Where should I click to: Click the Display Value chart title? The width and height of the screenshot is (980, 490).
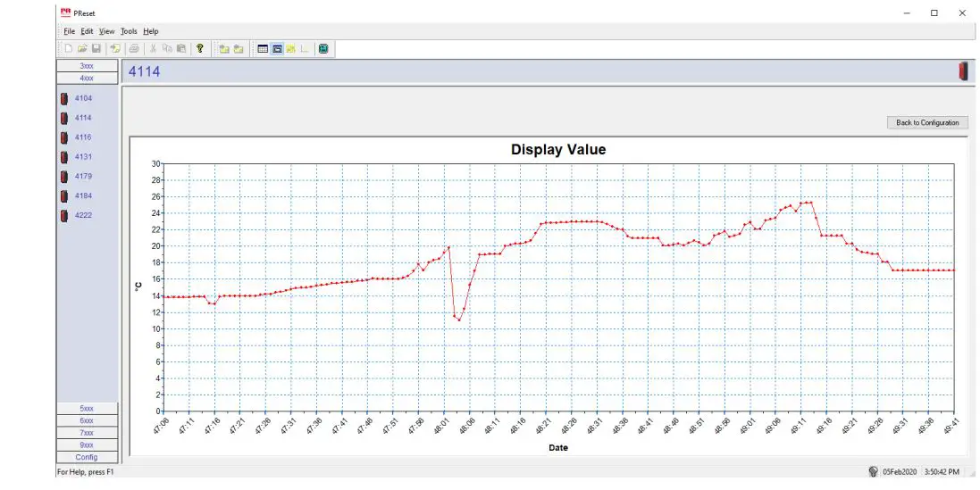coord(558,150)
